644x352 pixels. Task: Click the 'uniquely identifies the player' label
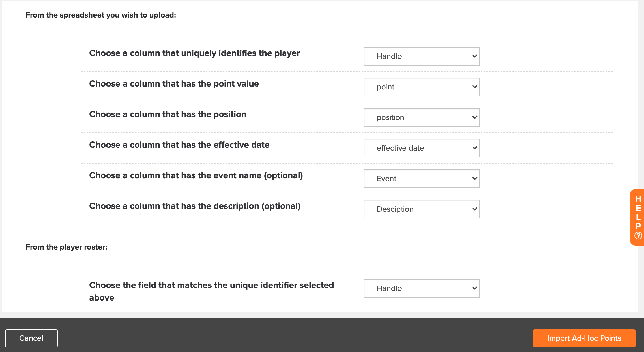[x=194, y=53]
